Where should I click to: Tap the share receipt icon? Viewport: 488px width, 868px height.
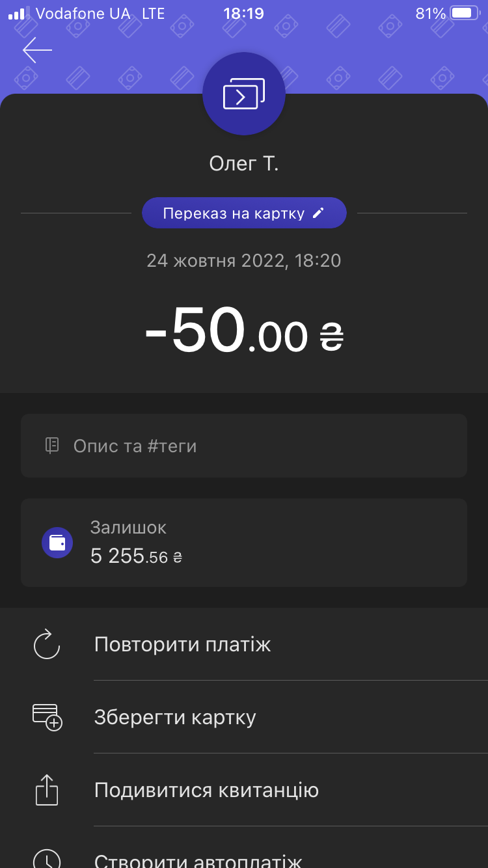click(x=47, y=790)
